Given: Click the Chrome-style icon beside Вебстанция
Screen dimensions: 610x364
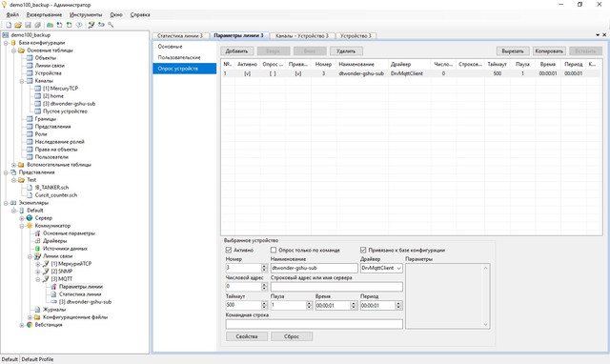Looking at the screenshot, I should (30, 325).
